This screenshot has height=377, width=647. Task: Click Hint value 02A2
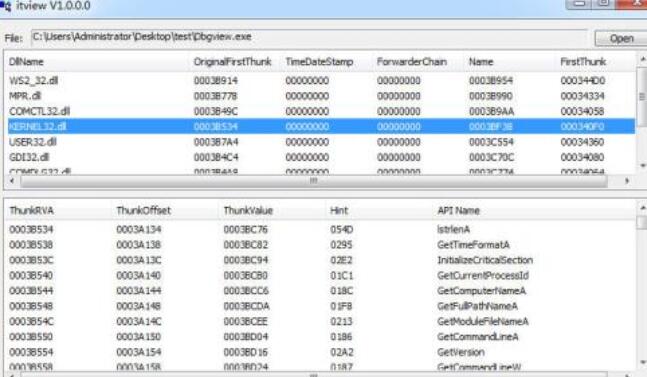[x=341, y=352]
